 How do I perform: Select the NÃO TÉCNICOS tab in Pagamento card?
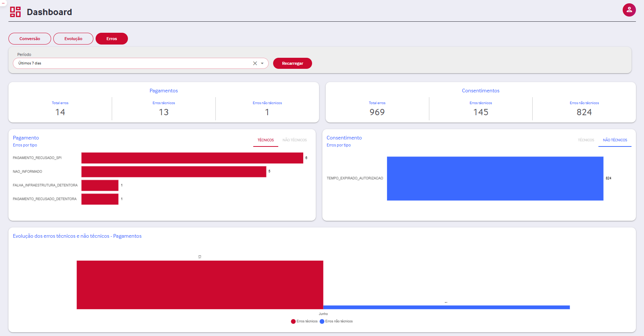pyautogui.click(x=294, y=140)
